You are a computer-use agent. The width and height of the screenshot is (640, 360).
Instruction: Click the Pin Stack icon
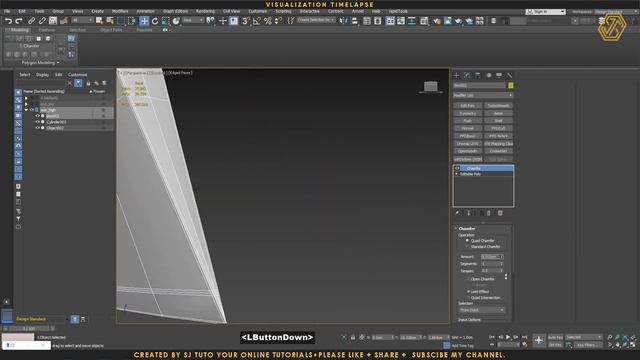coord(457,213)
